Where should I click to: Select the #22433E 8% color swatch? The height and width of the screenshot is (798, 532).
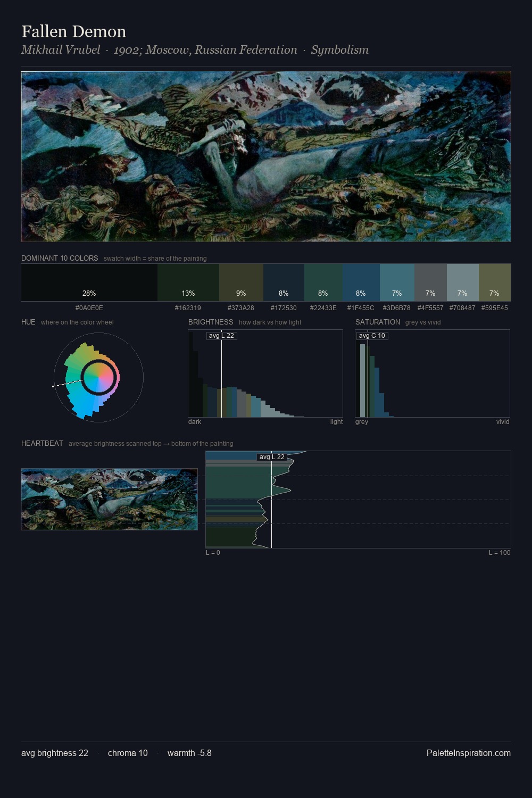coord(323,282)
